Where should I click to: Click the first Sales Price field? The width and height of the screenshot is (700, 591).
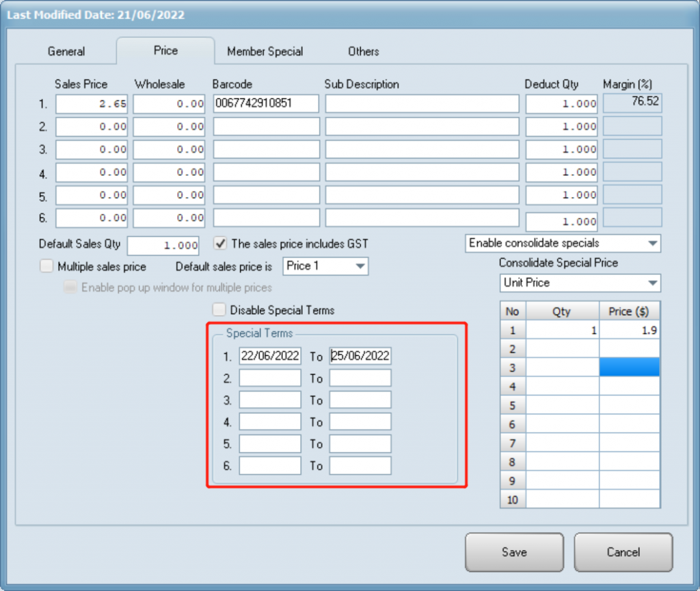point(92,104)
